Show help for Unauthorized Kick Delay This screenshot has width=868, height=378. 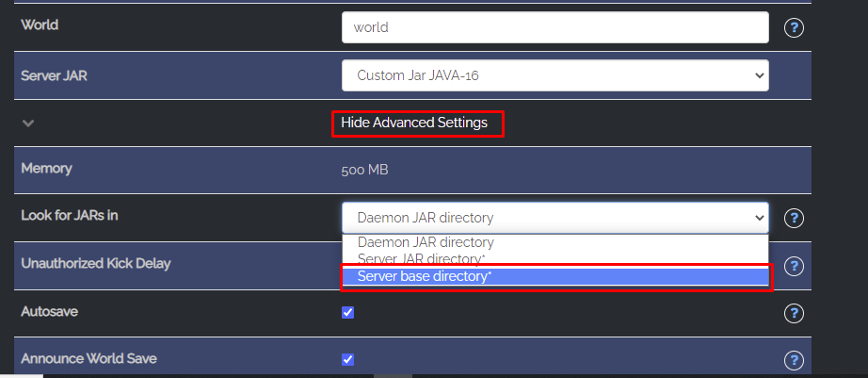click(794, 266)
